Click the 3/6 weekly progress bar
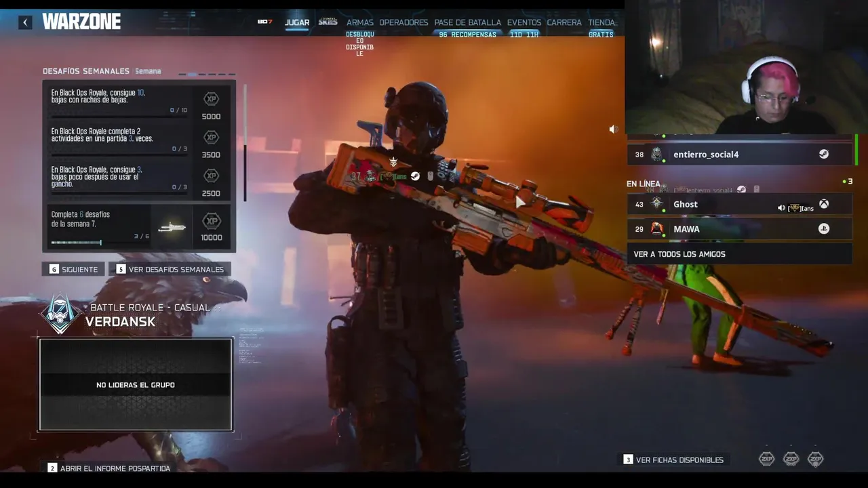The height and width of the screenshot is (488, 868). coord(100,242)
